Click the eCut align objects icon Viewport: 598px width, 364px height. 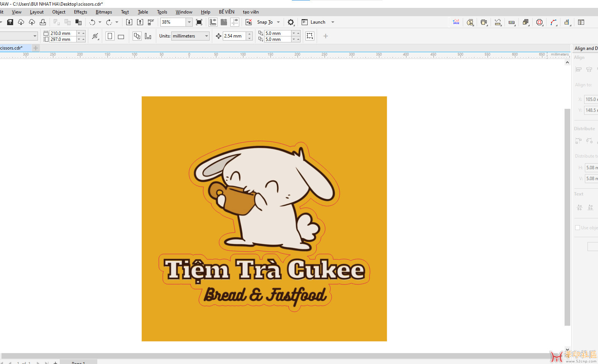[x=567, y=22]
